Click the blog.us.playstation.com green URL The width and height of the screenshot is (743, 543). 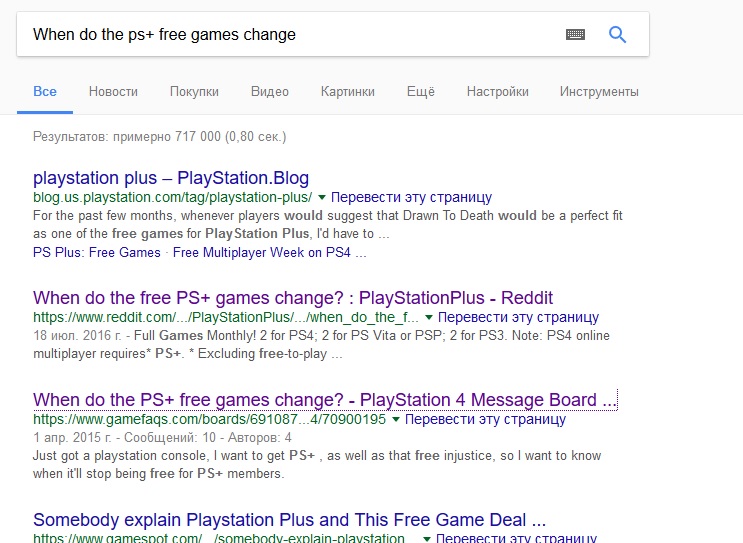[x=172, y=197]
